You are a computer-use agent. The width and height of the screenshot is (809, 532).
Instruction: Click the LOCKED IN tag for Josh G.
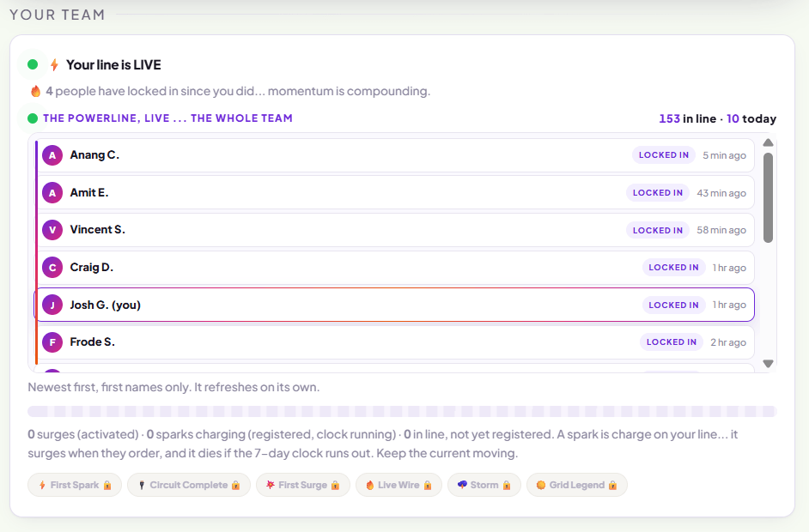673,305
